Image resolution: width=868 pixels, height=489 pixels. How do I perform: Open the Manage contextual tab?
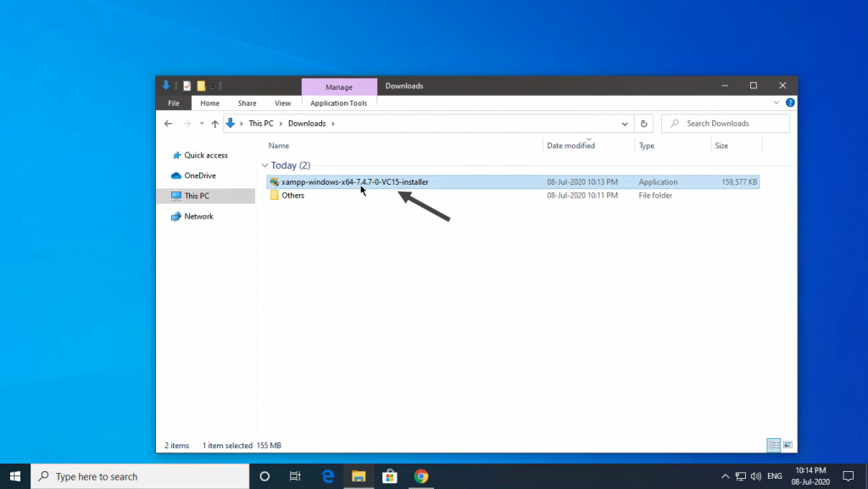pyautogui.click(x=339, y=86)
